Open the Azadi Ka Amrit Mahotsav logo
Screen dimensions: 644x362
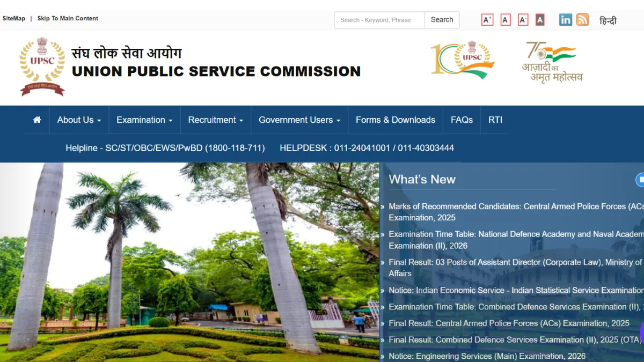click(x=552, y=62)
